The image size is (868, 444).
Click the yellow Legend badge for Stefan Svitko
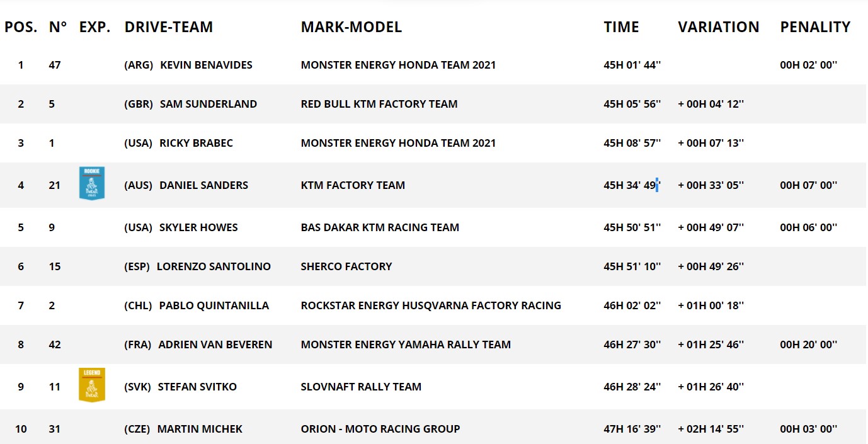click(x=92, y=385)
